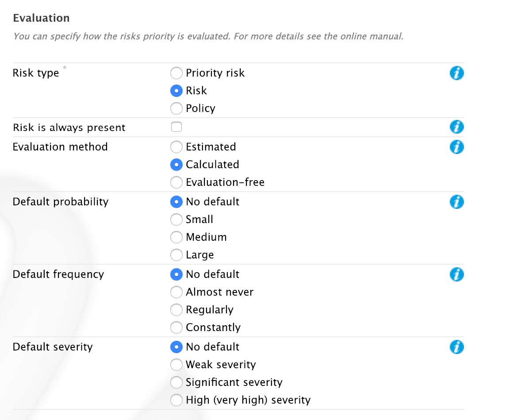Open the Default frequency info icon
The width and height of the screenshot is (506, 420).
click(x=456, y=274)
